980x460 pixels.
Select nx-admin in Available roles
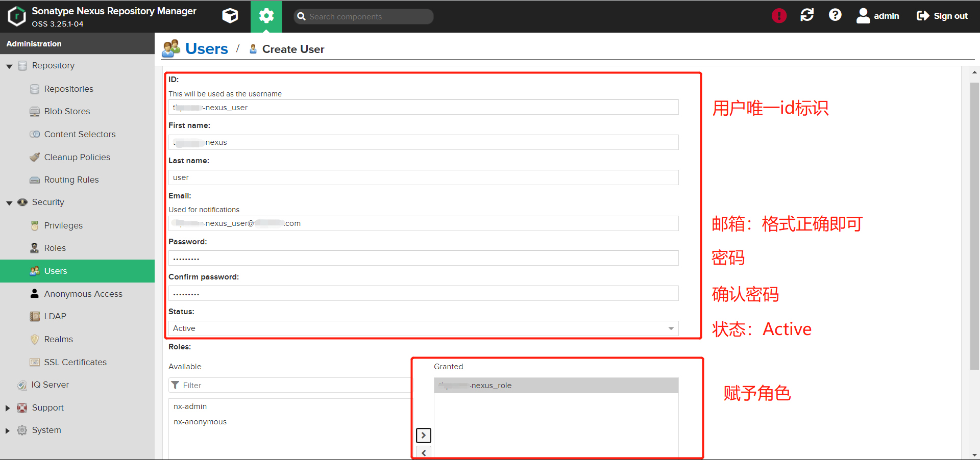click(190, 406)
